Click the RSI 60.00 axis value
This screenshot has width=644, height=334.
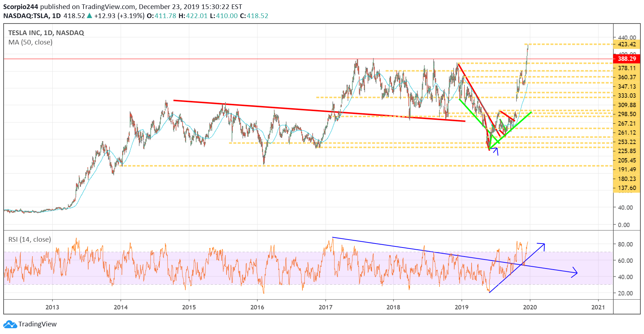(x=625, y=261)
